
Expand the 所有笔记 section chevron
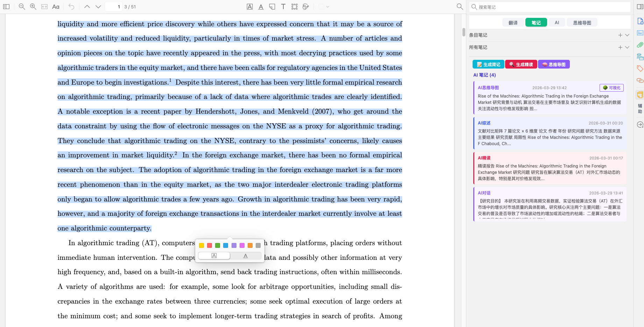pos(627,47)
